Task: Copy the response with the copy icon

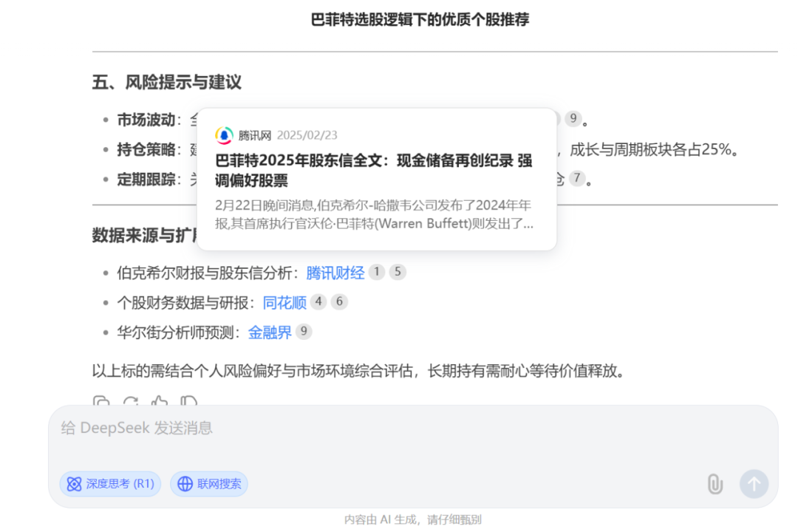Action: point(101,402)
